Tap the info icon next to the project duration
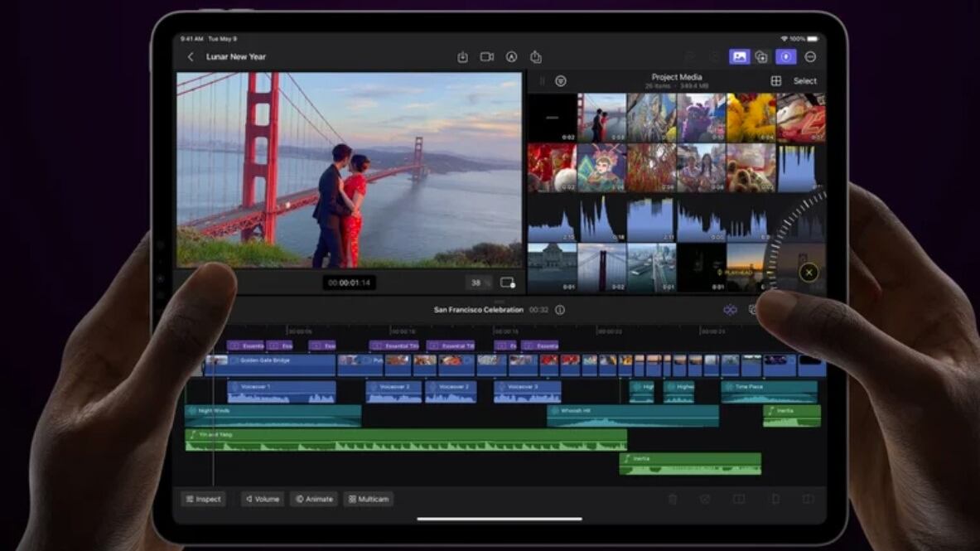 [x=559, y=309]
